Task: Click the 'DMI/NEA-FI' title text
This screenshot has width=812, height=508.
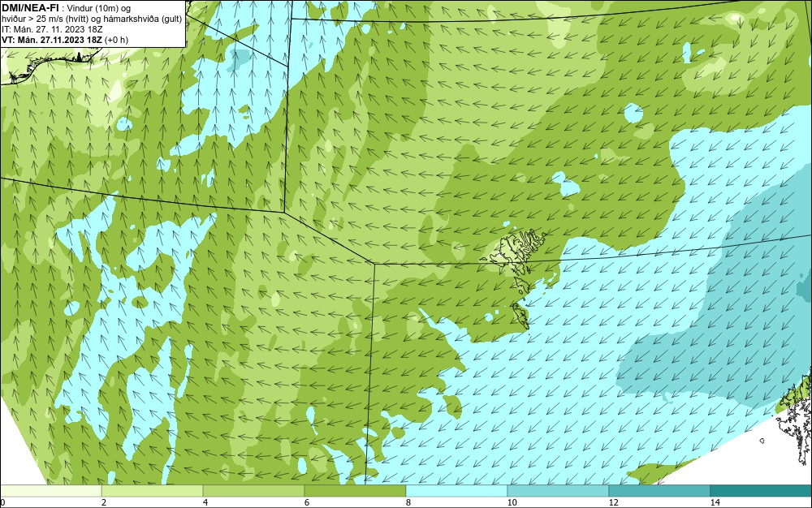Action: 29,8
